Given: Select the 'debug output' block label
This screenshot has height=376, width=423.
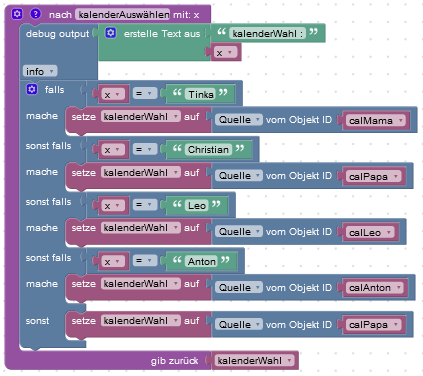Looking at the screenshot, I should (x=57, y=34).
